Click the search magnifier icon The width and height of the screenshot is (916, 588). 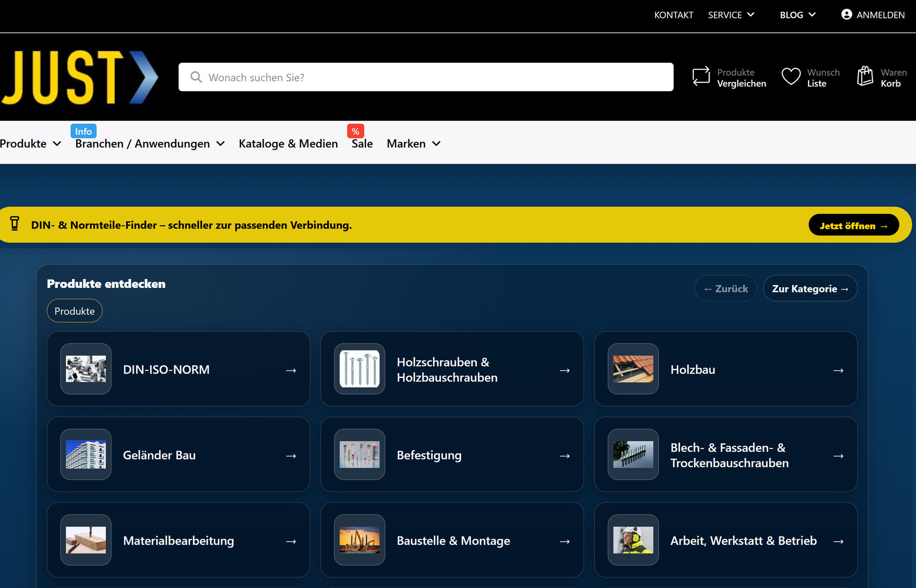click(x=196, y=77)
